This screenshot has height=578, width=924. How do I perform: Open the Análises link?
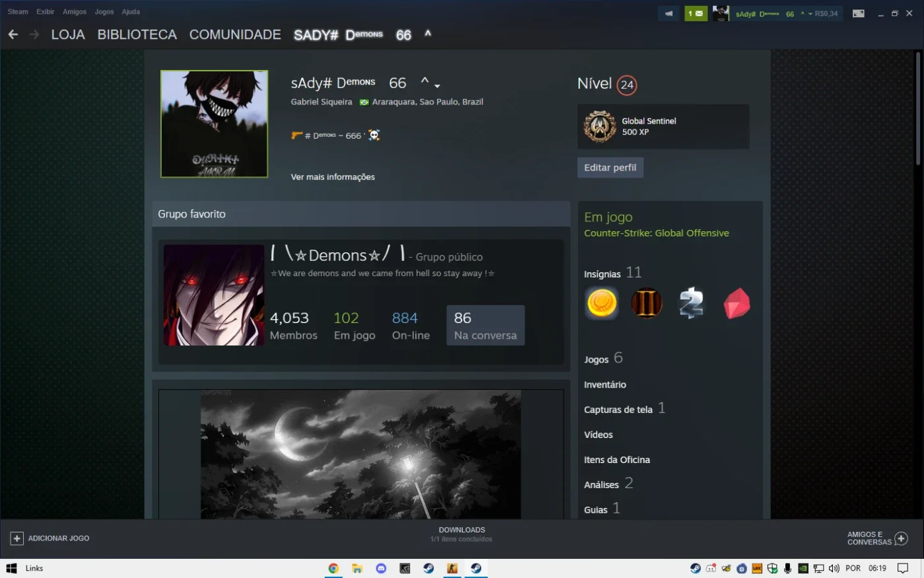pos(609,484)
